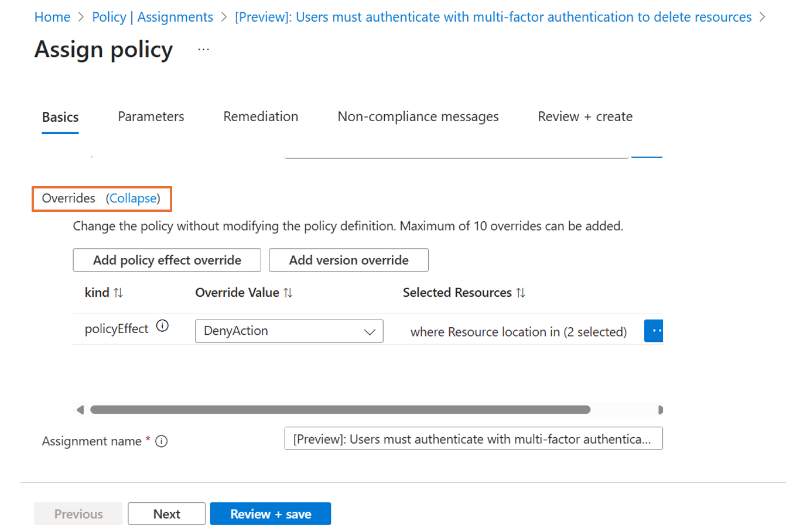
Task: Sort by Override Value column arrows
Action: 288,293
